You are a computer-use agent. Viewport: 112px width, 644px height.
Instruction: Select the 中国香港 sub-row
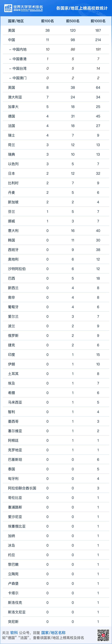[x=19, y=59]
